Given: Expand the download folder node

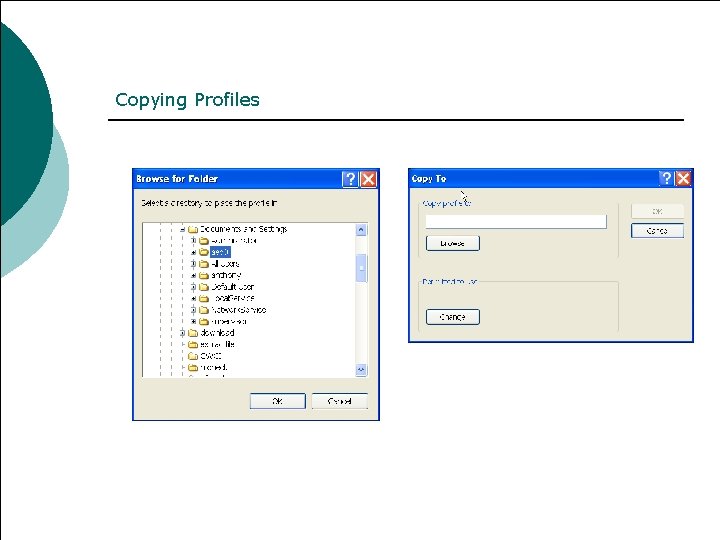Looking at the screenshot, I should 182,333.
